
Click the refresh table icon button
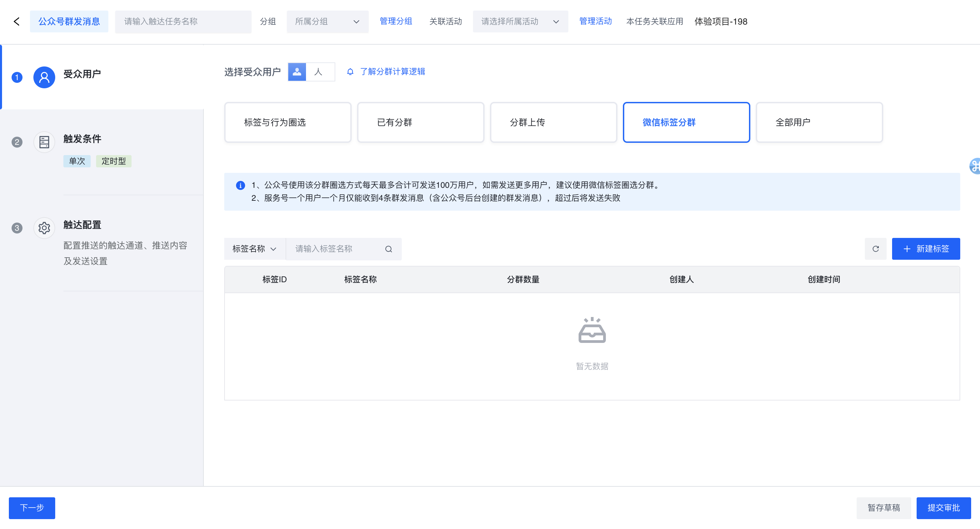875,249
